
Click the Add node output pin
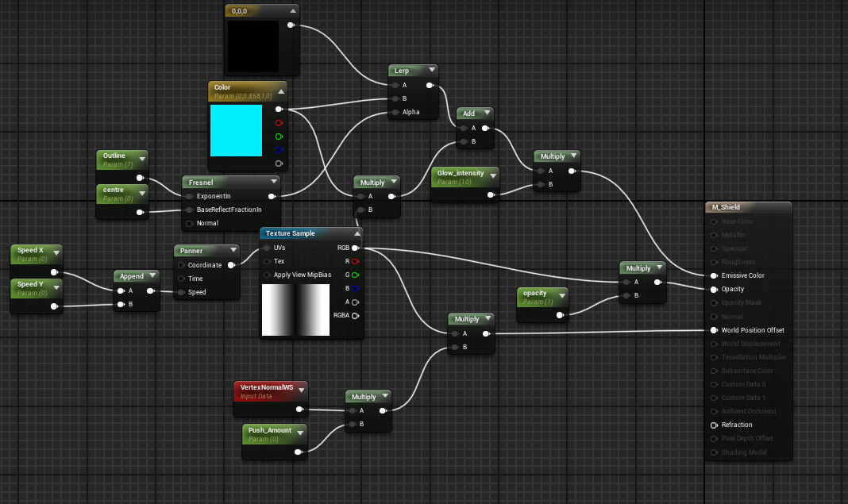click(486, 128)
